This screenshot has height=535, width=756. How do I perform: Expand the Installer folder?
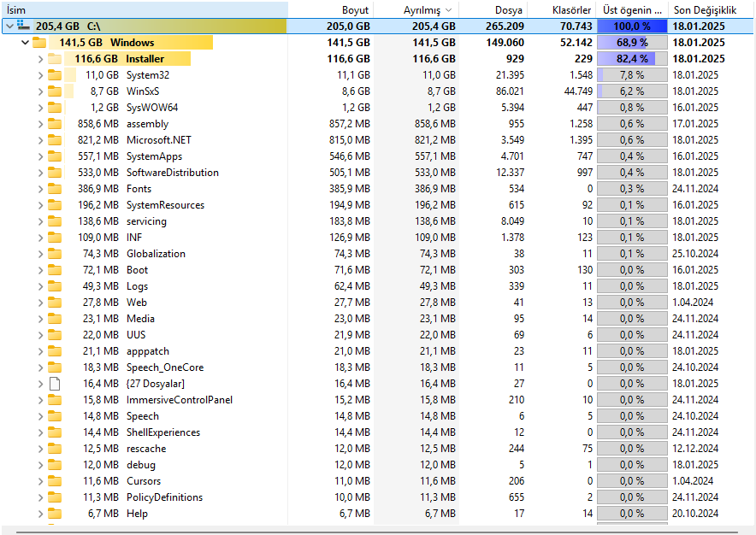click(x=40, y=59)
